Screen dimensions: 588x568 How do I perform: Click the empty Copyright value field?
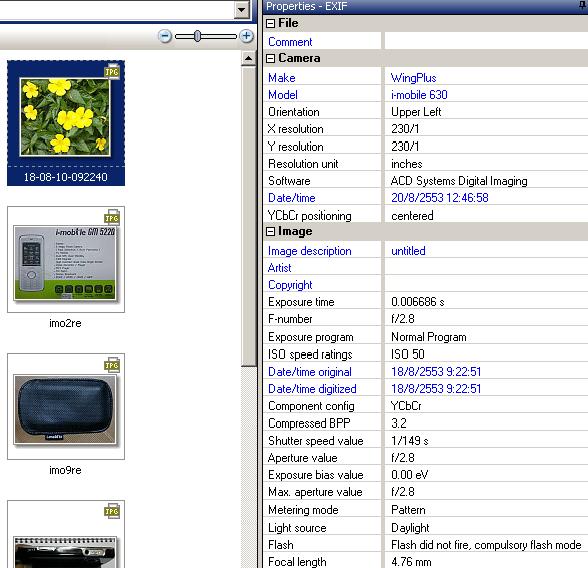tap(486, 285)
